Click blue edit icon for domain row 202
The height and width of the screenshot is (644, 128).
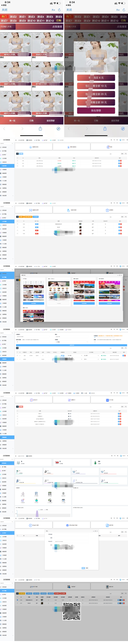[x=119, y=161]
